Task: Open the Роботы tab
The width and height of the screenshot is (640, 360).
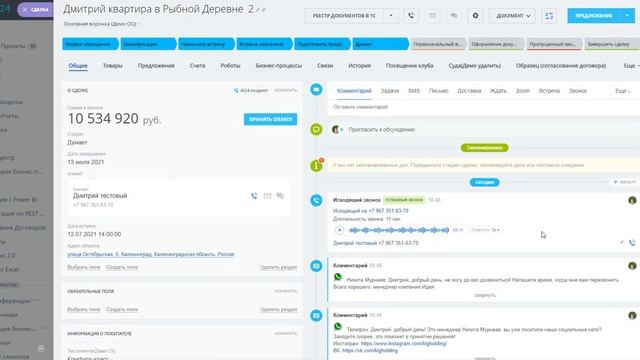Action: (230, 66)
